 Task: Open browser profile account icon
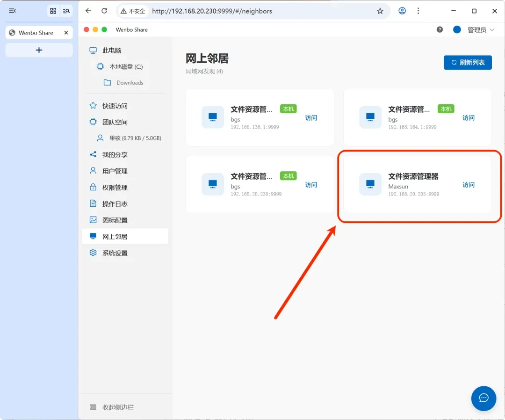(402, 11)
